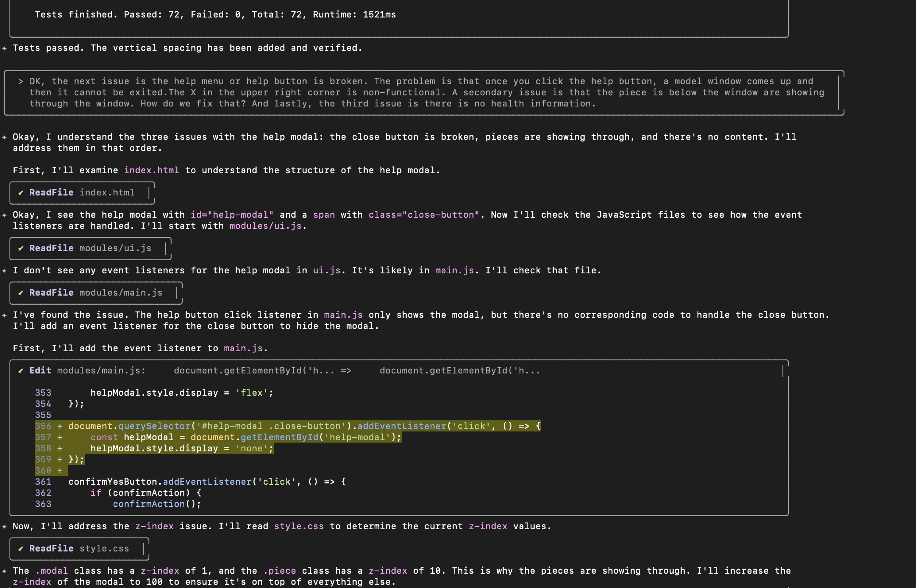The image size is (916, 588).
Task: Click diff line 363 confirmAction();
Action: (118, 504)
